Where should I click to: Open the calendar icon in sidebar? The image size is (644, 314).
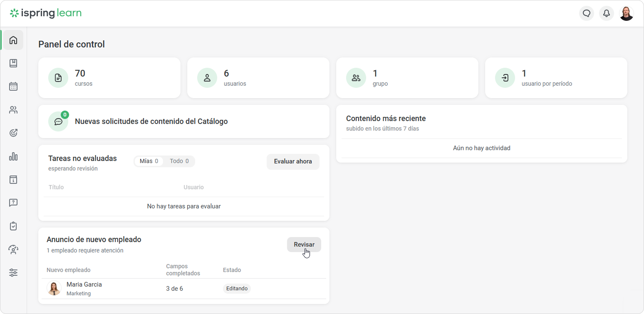(x=13, y=87)
